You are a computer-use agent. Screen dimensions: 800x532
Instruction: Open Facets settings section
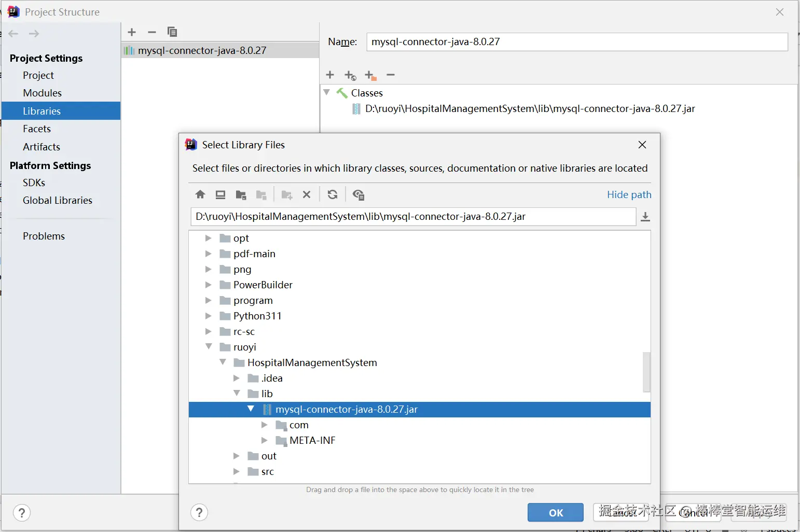click(37, 129)
